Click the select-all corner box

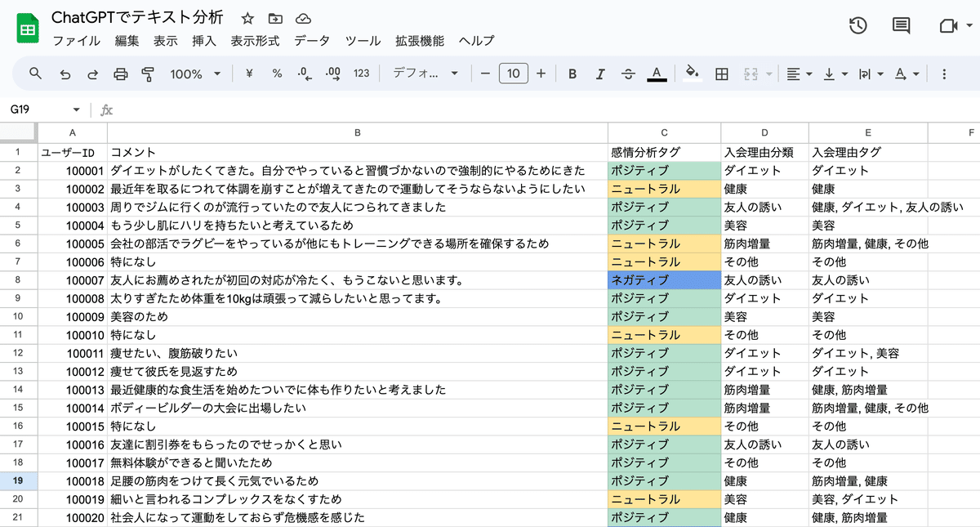click(x=17, y=132)
